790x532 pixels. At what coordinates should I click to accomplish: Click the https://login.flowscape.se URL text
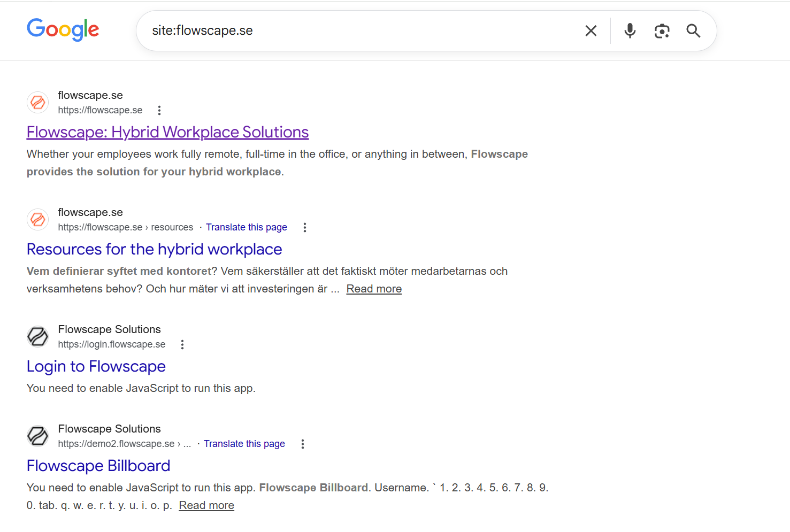point(112,344)
